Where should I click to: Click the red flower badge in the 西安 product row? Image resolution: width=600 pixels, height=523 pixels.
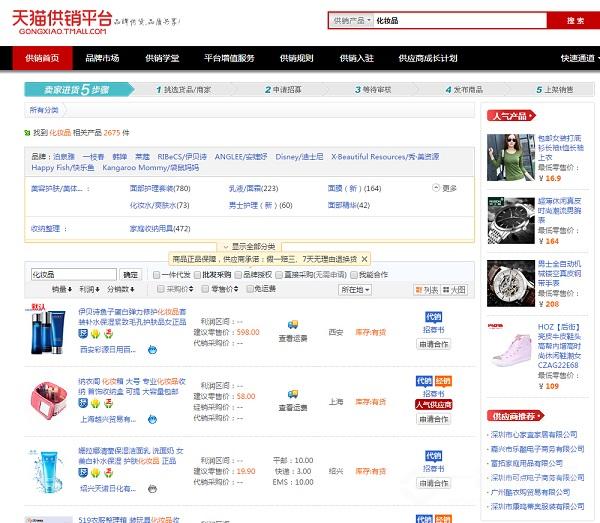click(x=109, y=334)
